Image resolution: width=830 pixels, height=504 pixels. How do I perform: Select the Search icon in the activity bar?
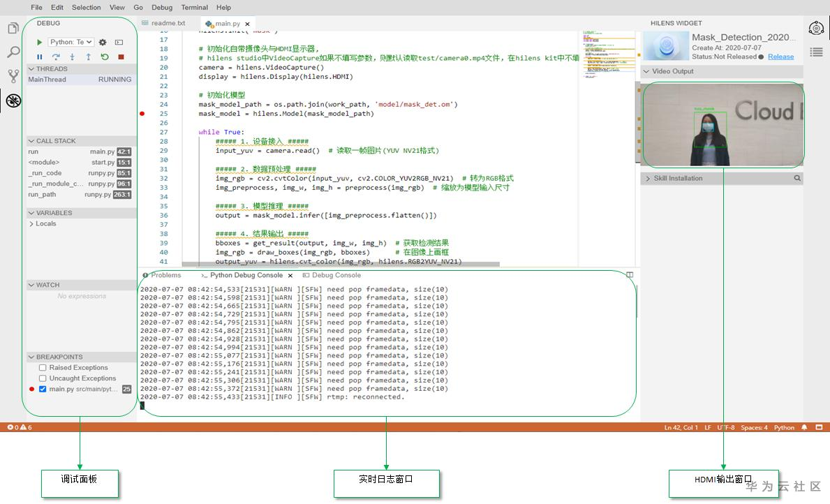(14, 52)
